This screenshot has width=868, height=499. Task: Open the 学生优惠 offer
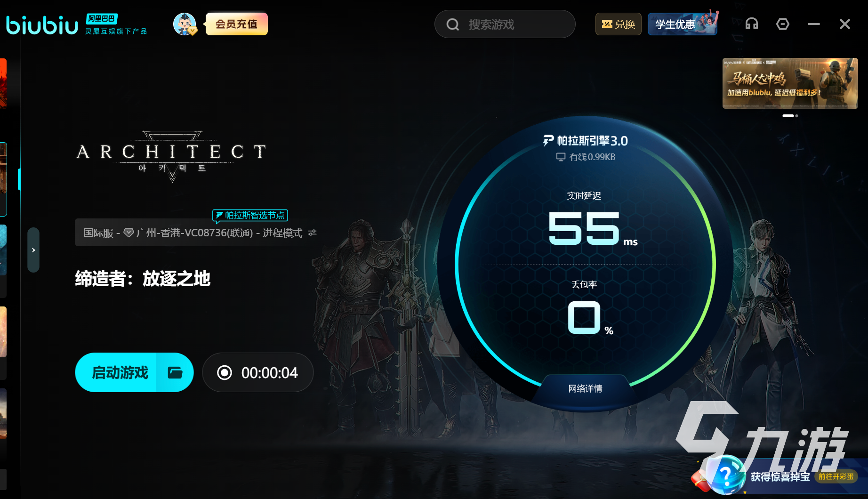[683, 24]
